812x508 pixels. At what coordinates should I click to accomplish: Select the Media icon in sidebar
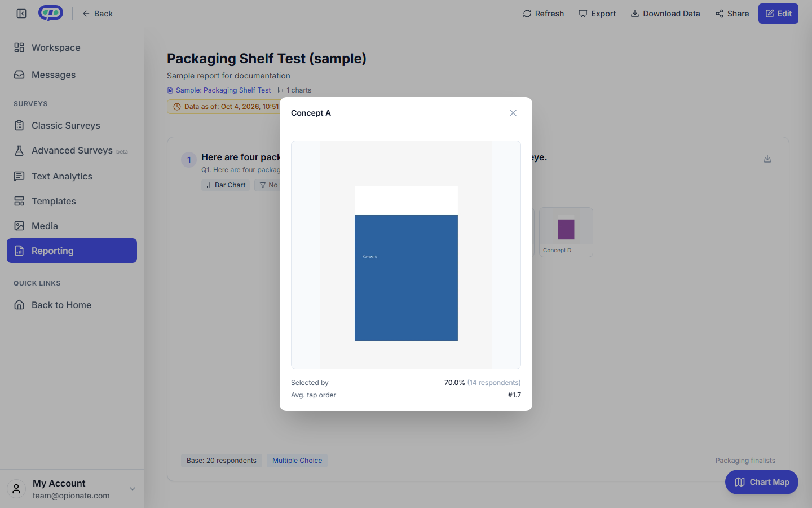point(19,226)
